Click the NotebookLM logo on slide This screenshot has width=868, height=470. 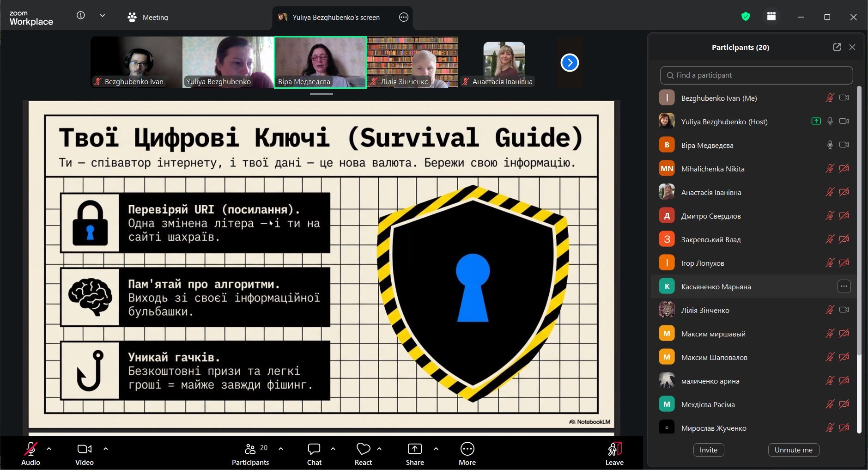(x=589, y=422)
